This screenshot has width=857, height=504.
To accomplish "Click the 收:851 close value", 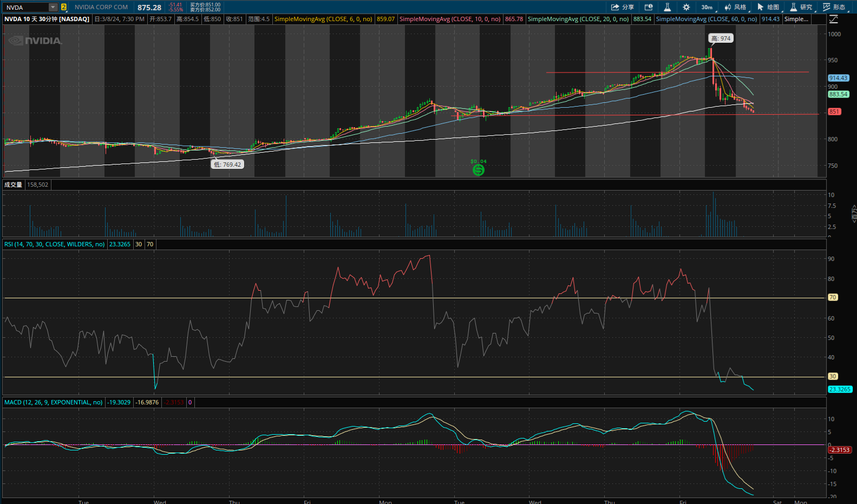I will 234,19.
